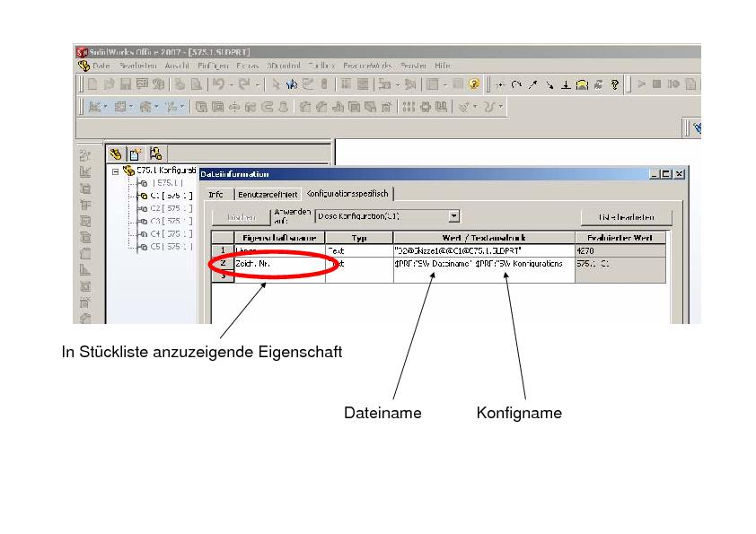756x534 pixels.
Task: Open the Toolbox menu
Action: 321,66
